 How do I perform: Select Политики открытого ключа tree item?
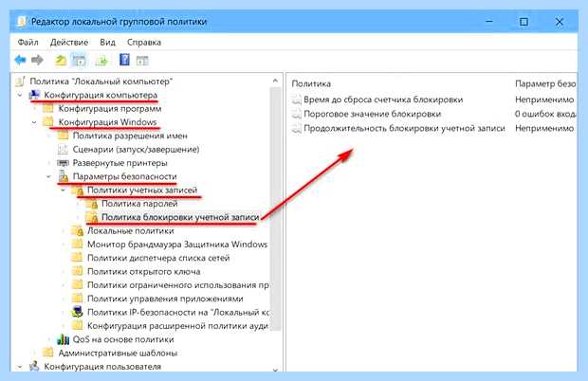(143, 271)
